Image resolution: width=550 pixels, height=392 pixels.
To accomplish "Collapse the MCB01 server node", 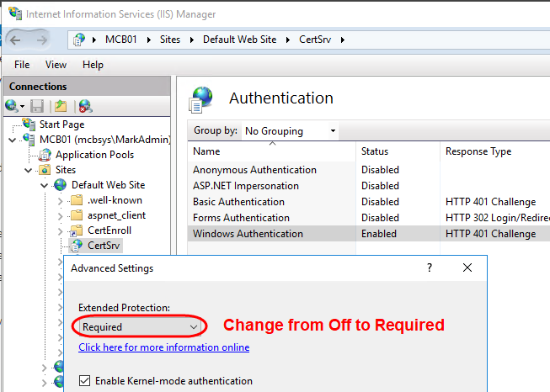I will pos(13,140).
